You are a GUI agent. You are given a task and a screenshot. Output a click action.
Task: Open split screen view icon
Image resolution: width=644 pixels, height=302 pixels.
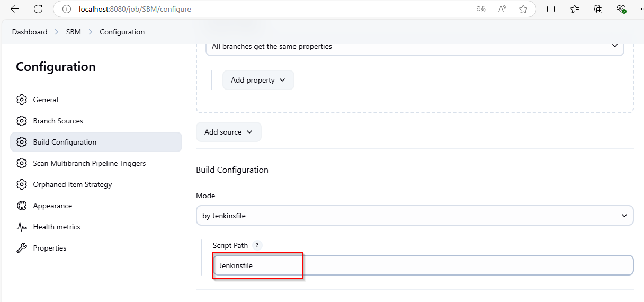[x=551, y=9]
